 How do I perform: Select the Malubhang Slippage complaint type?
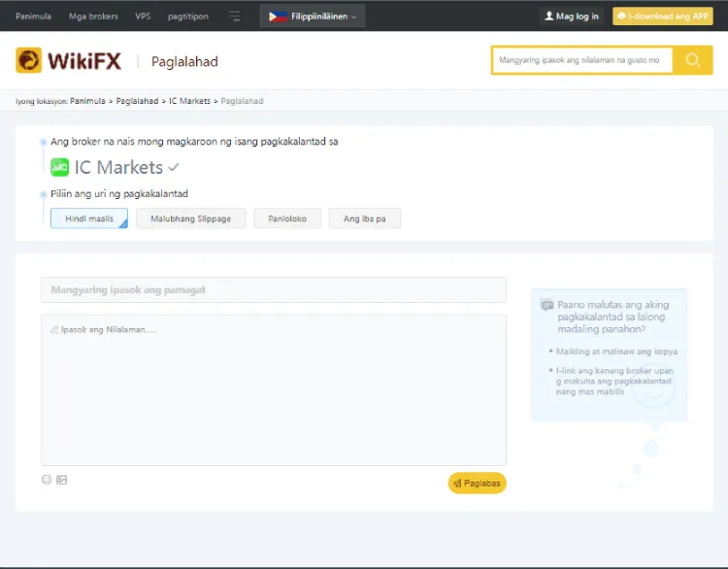pos(191,218)
